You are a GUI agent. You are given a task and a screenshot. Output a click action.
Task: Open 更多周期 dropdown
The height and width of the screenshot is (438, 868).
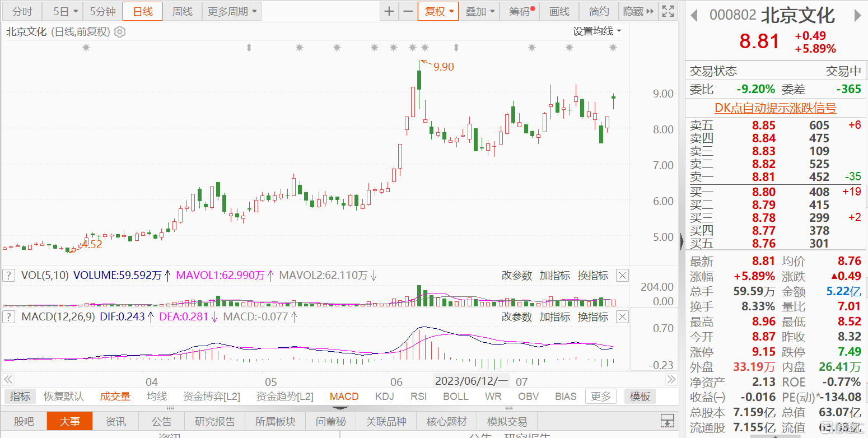click(x=232, y=11)
